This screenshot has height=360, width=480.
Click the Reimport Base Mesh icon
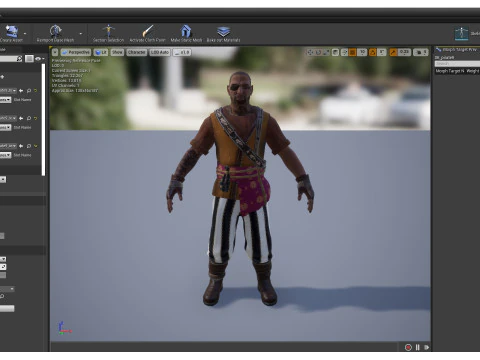coord(55,33)
